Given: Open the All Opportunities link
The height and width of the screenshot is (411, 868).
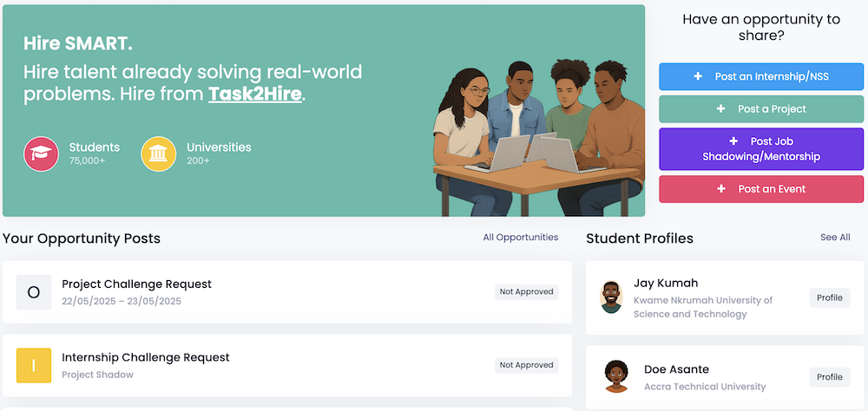Looking at the screenshot, I should point(521,238).
